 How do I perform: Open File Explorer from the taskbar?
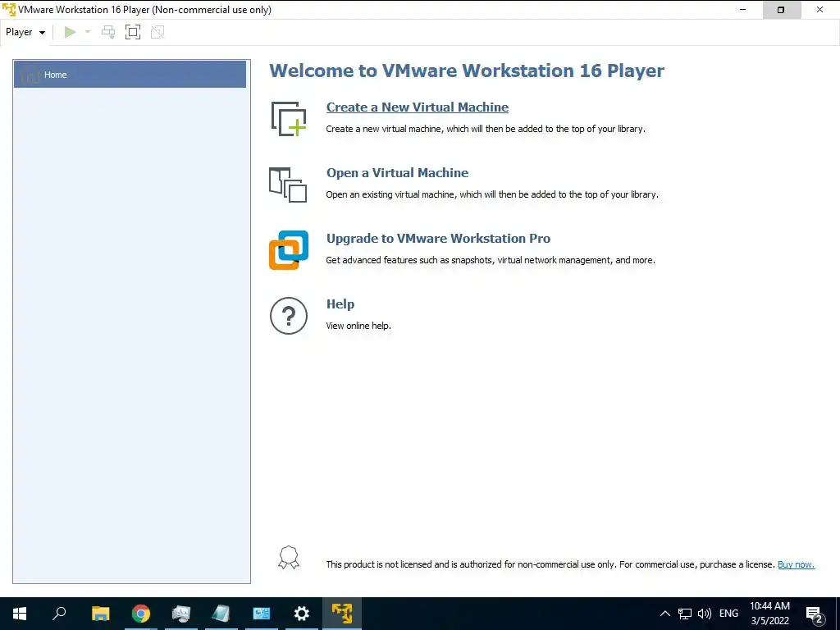[x=100, y=614]
